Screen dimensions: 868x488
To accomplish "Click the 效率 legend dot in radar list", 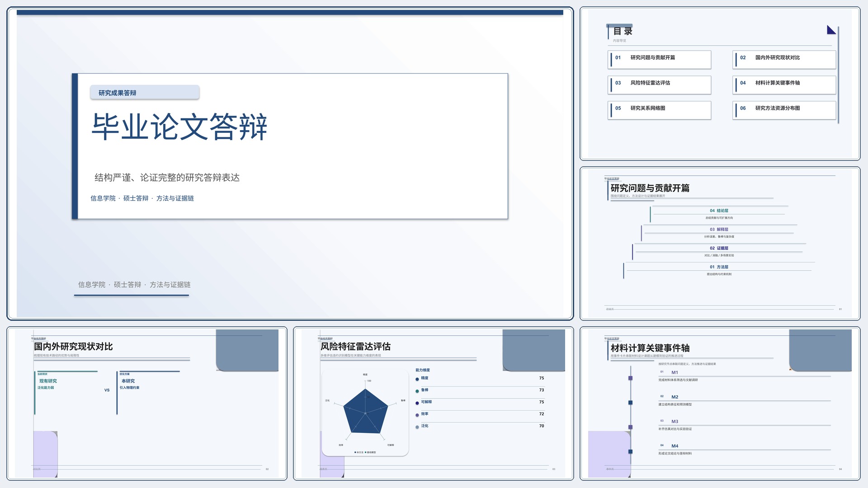I will (x=417, y=415).
